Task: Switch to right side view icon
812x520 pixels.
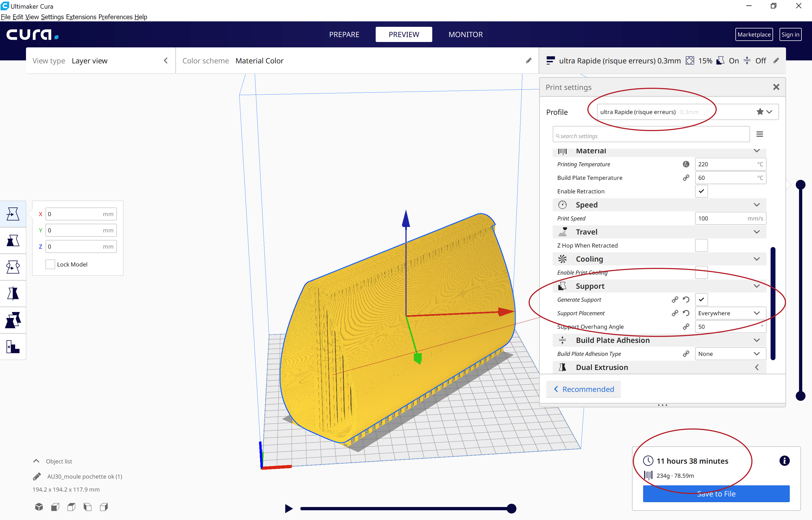Action: [x=104, y=507]
